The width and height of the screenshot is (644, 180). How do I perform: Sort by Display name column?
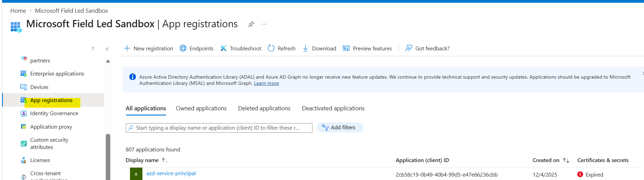click(147, 160)
